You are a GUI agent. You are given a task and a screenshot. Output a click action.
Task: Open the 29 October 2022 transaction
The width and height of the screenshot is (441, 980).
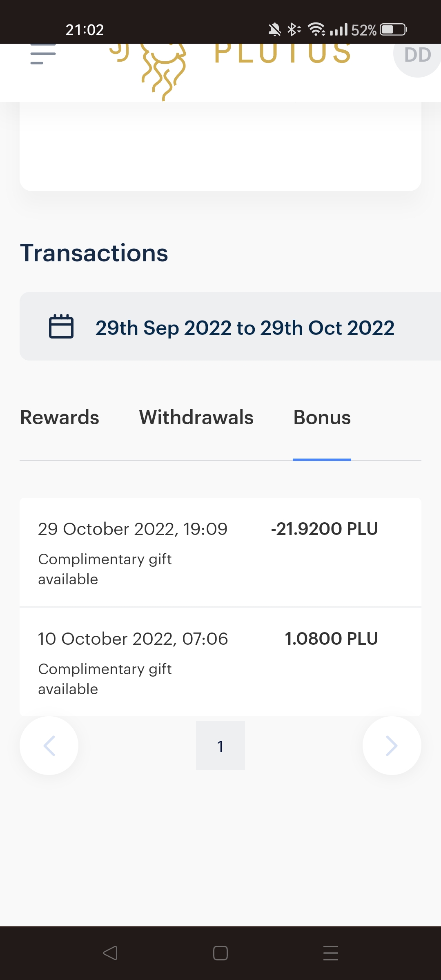[x=132, y=529]
